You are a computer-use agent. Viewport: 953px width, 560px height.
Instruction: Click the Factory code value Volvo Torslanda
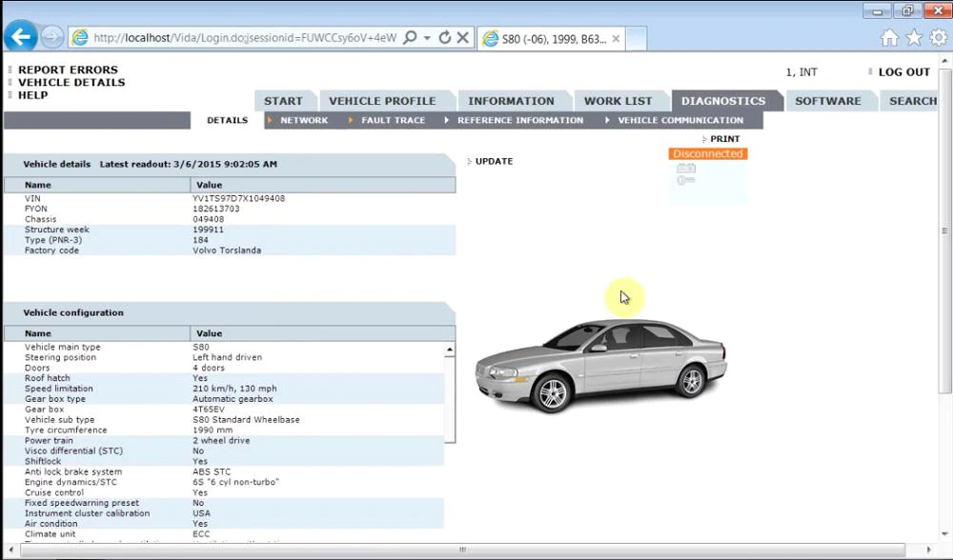click(x=227, y=250)
